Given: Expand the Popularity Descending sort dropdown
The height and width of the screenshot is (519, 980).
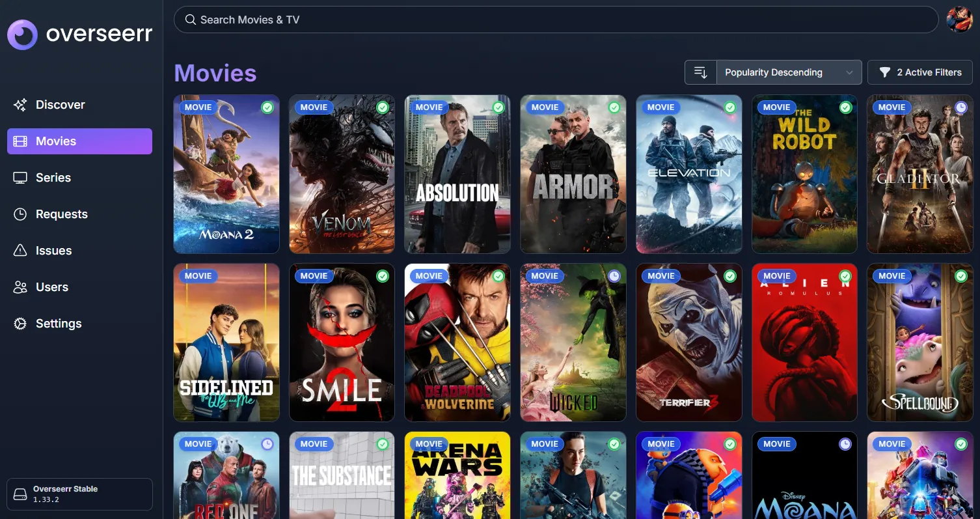Looking at the screenshot, I should pyautogui.click(x=788, y=72).
